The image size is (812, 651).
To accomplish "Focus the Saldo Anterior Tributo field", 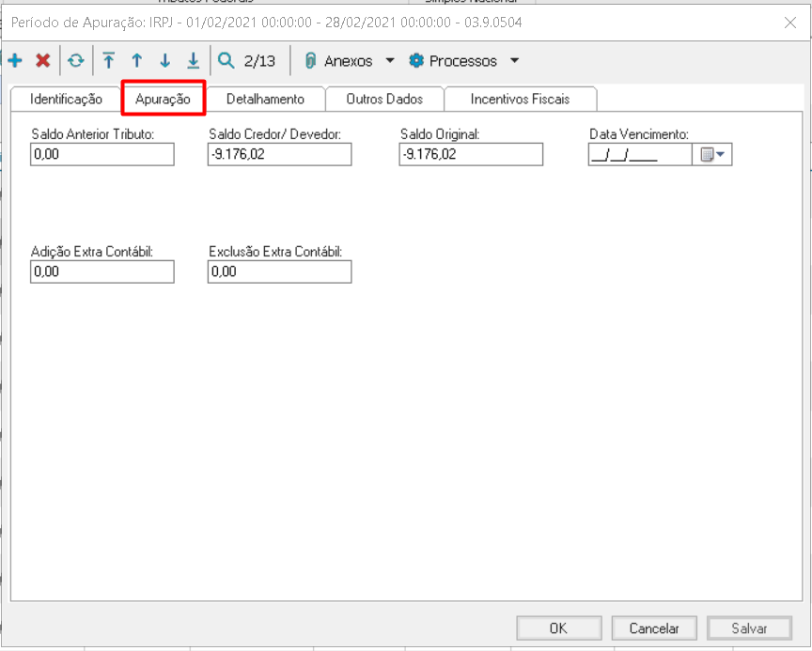I will (x=102, y=154).
